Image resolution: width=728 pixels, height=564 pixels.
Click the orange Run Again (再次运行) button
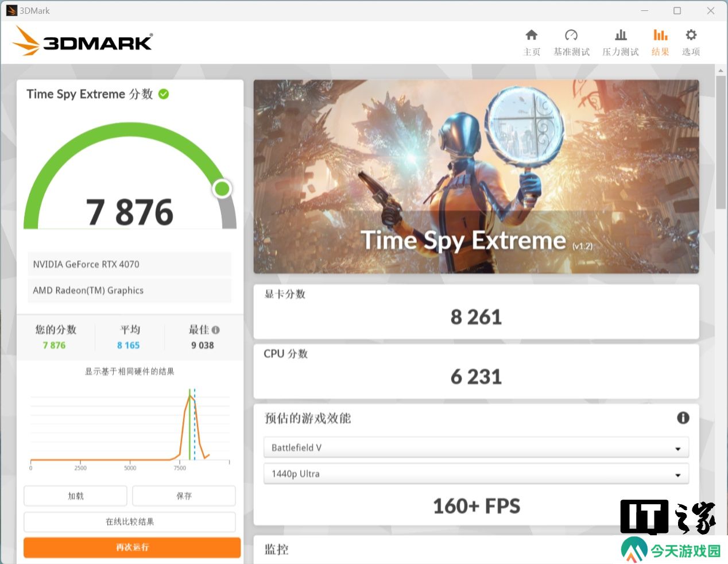[x=132, y=547]
